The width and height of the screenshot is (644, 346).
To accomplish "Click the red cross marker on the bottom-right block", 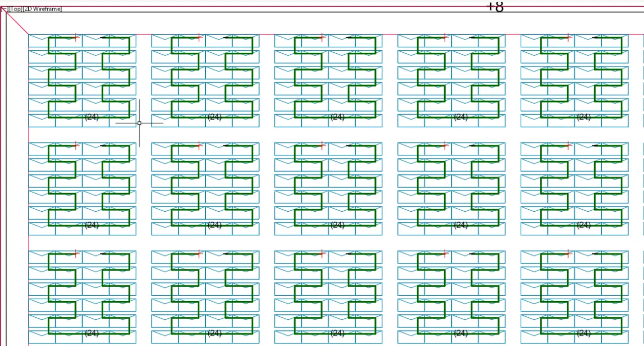I will tap(568, 253).
